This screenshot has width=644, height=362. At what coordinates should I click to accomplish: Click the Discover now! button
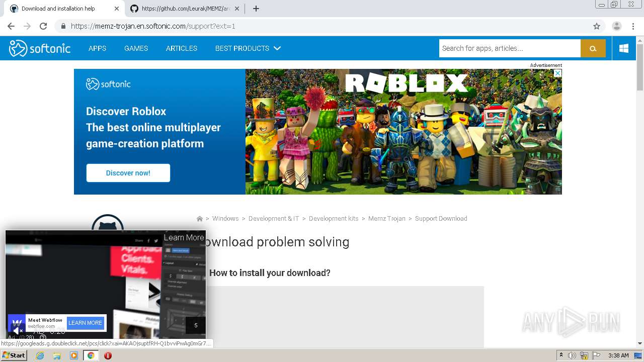(x=128, y=173)
